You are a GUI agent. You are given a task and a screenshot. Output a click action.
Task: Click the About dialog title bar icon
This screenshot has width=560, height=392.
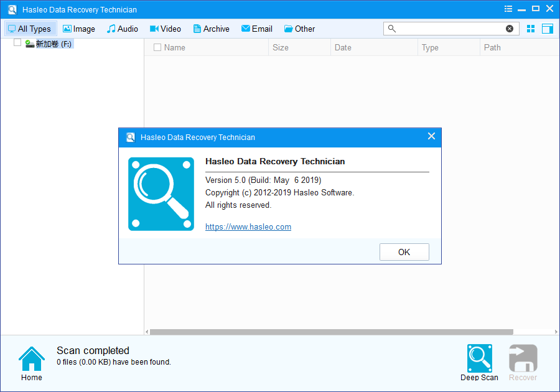click(x=131, y=138)
